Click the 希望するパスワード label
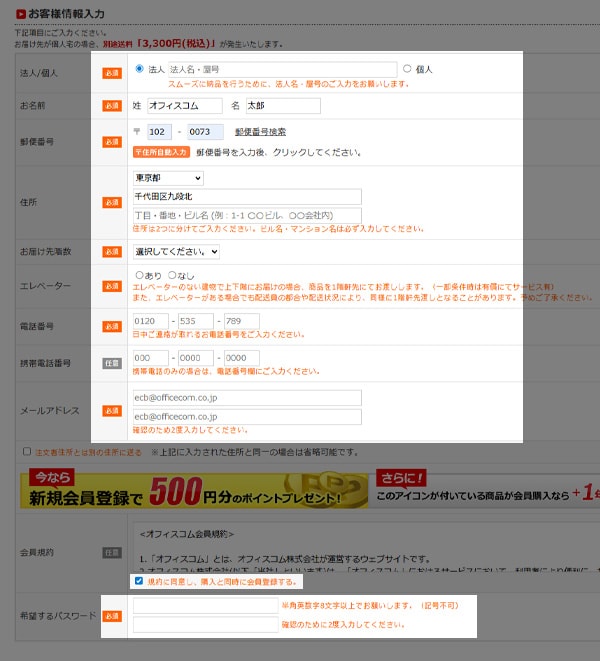 click(x=58, y=615)
